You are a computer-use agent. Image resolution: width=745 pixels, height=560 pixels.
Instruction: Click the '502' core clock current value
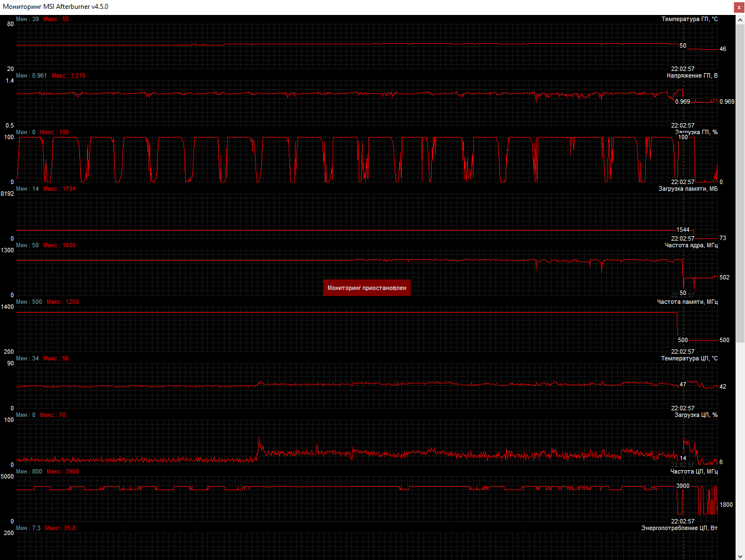point(724,277)
